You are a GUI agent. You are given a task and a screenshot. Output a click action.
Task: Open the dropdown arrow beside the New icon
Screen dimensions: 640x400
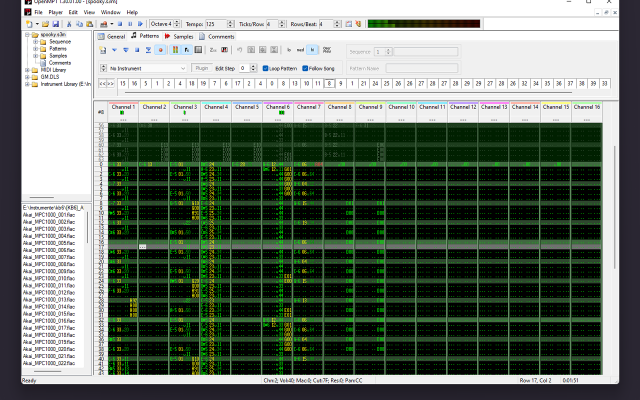pos(37,24)
